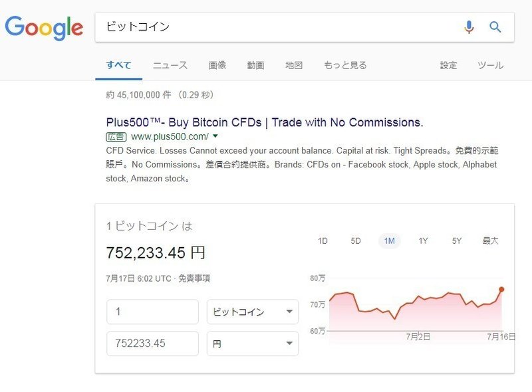Viewport: 532px width, 392px height.
Task: Show the 最大 maximum chart range
Action: pyautogui.click(x=490, y=241)
